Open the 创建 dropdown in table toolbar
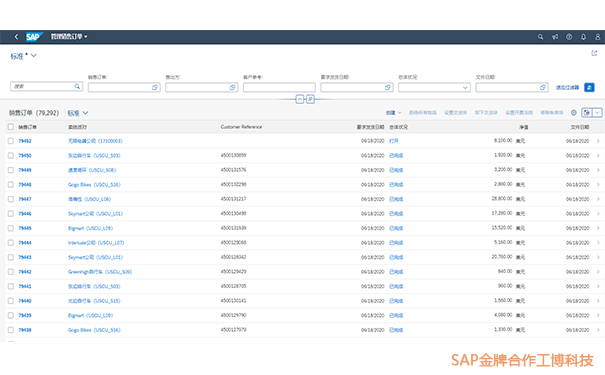 click(394, 113)
